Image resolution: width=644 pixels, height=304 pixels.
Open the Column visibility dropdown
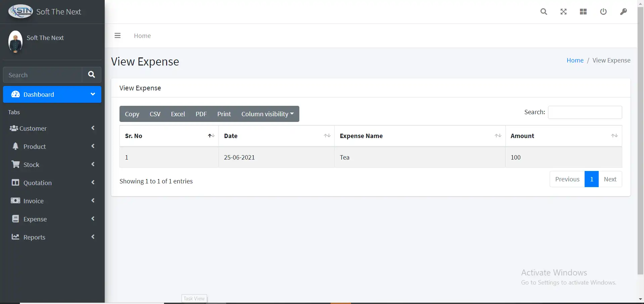[267, 114]
